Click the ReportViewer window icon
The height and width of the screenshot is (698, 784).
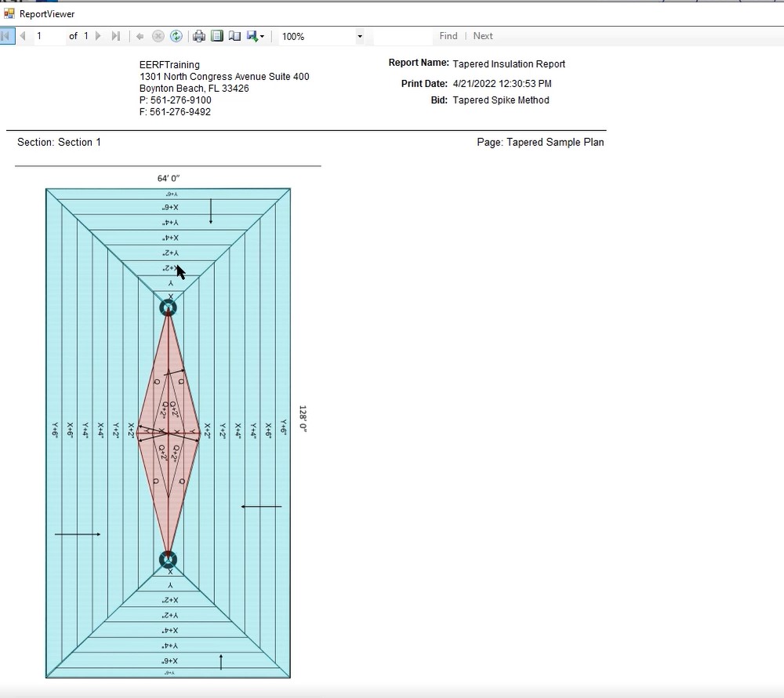tap(9, 13)
